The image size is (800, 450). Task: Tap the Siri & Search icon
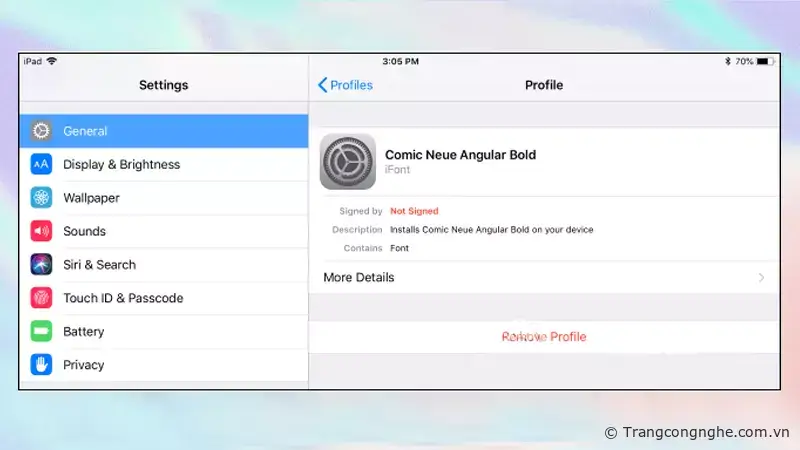(x=41, y=265)
